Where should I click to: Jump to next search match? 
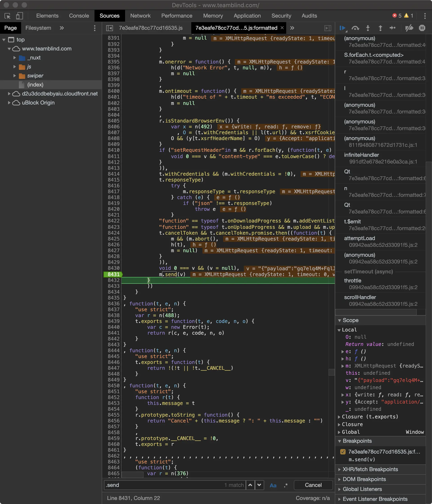(x=259, y=485)
